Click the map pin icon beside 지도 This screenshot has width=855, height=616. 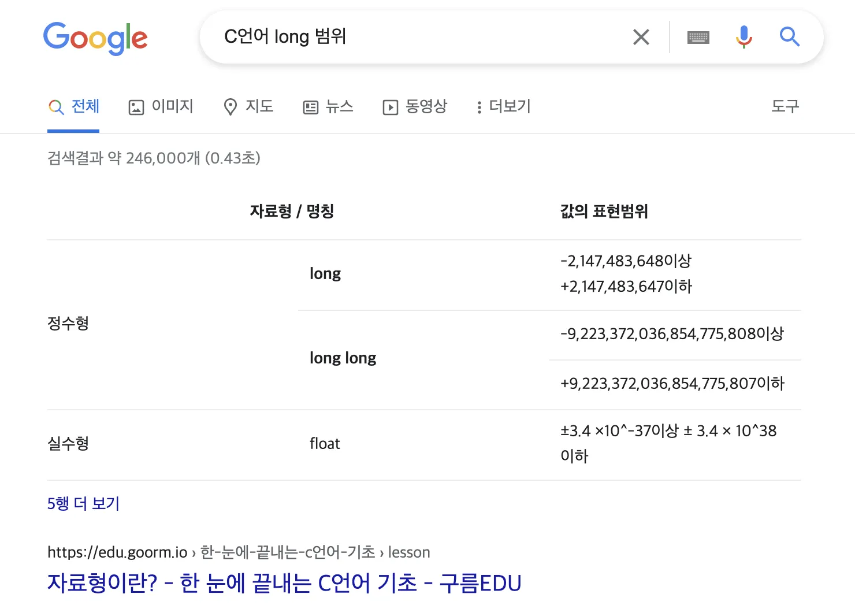pyautogui.click(x=231, y=107)
